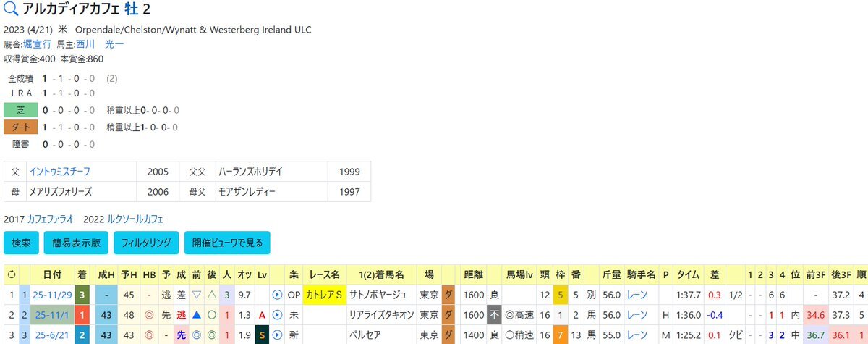The image size is (868, 344).
Task: Click the 不 track condition badge
Action: [494, 316]
